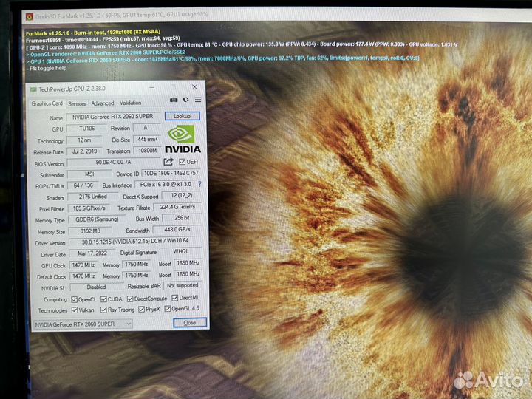This screenshot has height=399, width=532.
Task: Switch to the Graphics Card tab
Action: pos(47,103)
